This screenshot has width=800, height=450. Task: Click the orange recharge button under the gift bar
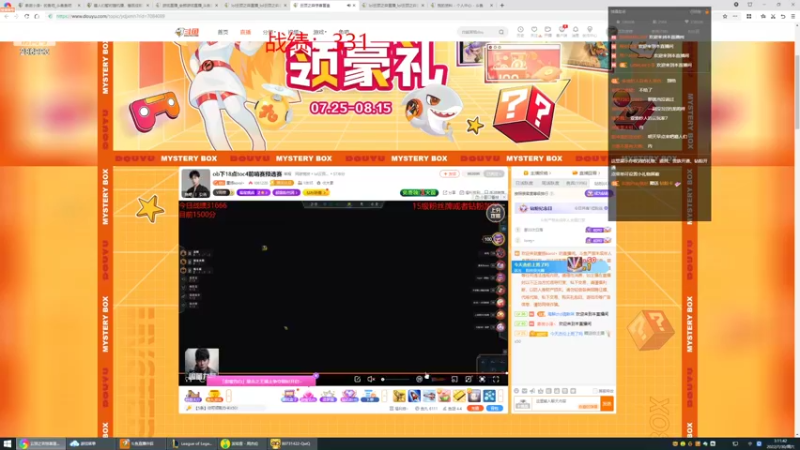[x=476, y=408]
